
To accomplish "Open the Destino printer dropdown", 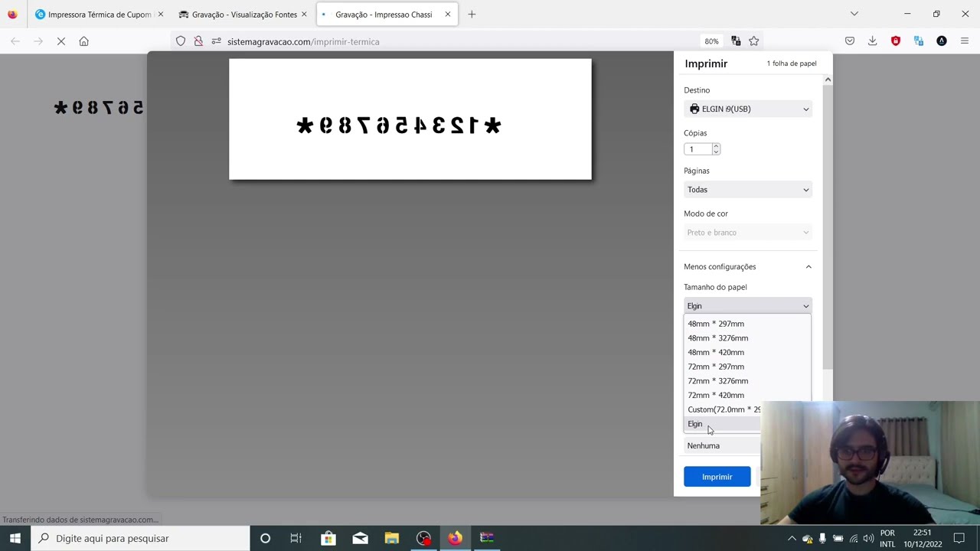I will [x=748, y=109].
